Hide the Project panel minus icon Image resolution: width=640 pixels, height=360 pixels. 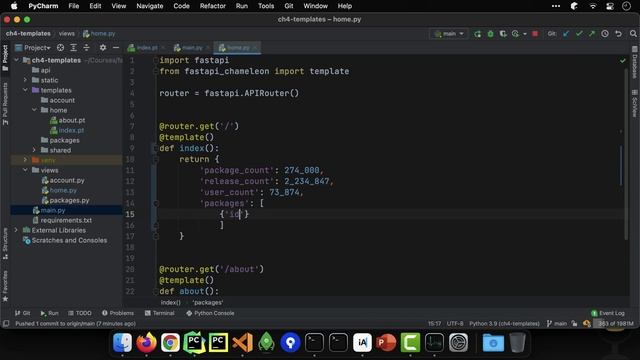point(116,48)
